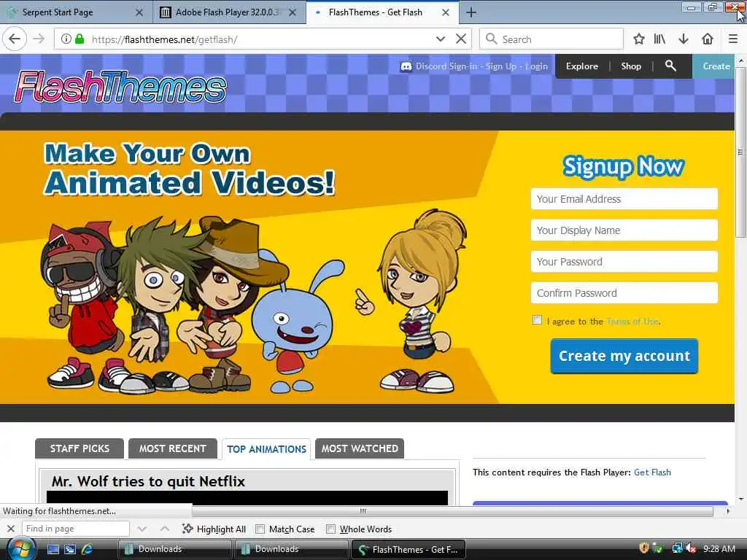Close the Serpent Start Page tab
747x560 pixels.
coord(139,12)
